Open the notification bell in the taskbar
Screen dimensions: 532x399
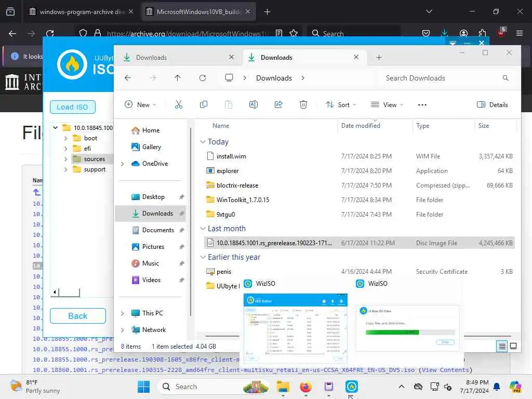point(497,387)
